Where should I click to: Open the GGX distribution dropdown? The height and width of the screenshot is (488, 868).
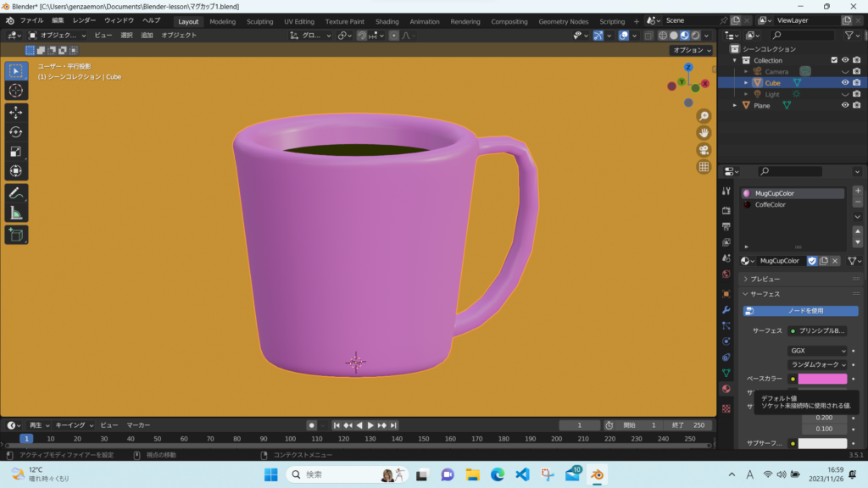[x=817, y=351]
